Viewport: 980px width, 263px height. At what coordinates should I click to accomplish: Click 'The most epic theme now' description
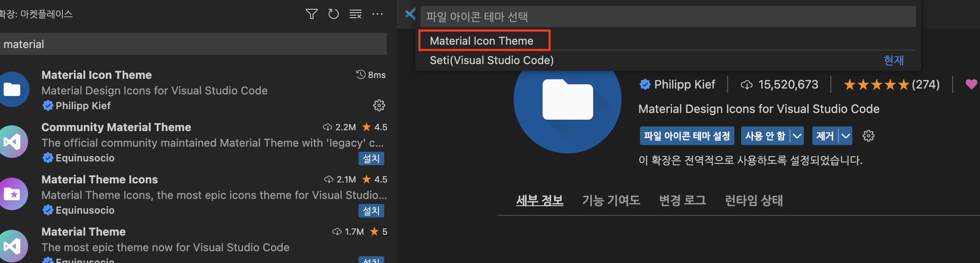[166, 247]
